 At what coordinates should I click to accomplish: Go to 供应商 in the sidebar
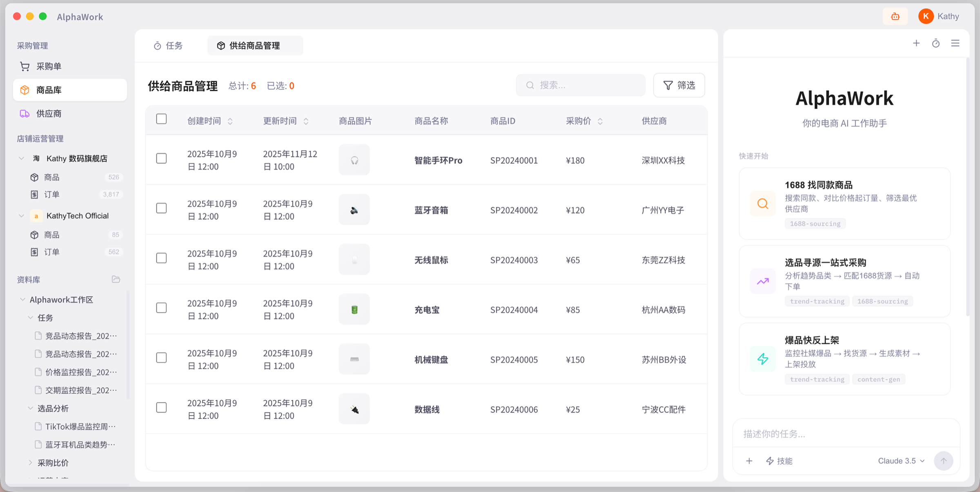coord(70,114)
